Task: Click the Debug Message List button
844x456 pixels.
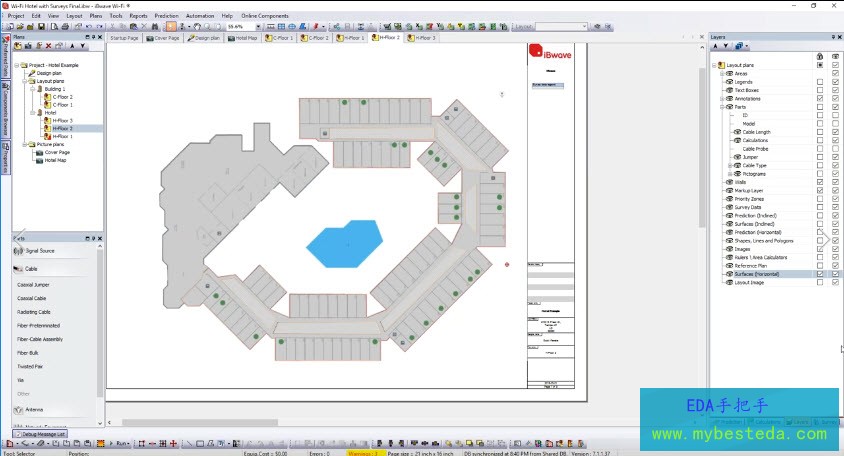Action: click(x=40, y=434)
